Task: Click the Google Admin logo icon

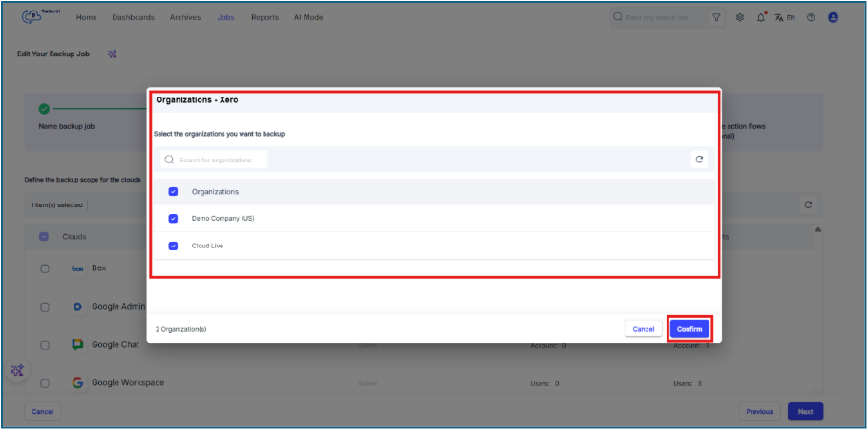Action: click(77, 307)
